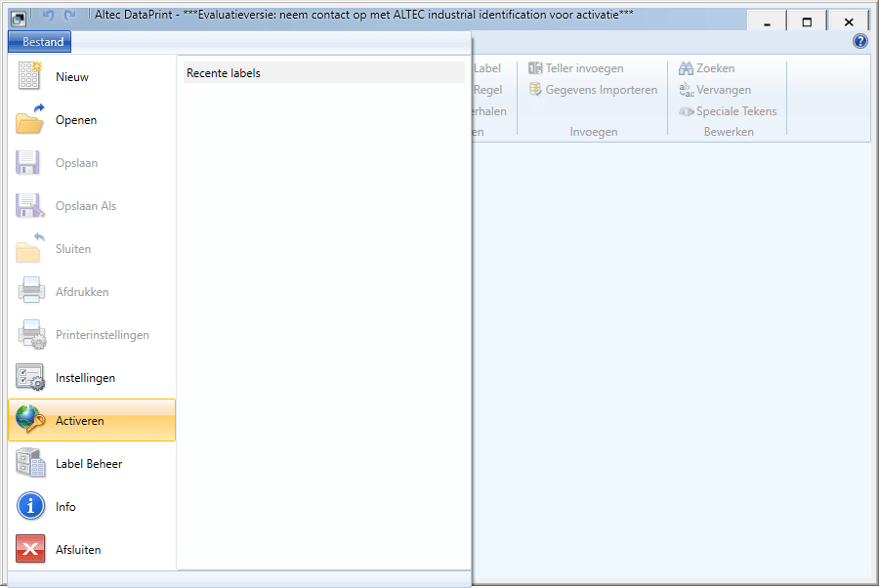Click the Speciale Tekens icon
879x588 pixels.
[687, 111]
